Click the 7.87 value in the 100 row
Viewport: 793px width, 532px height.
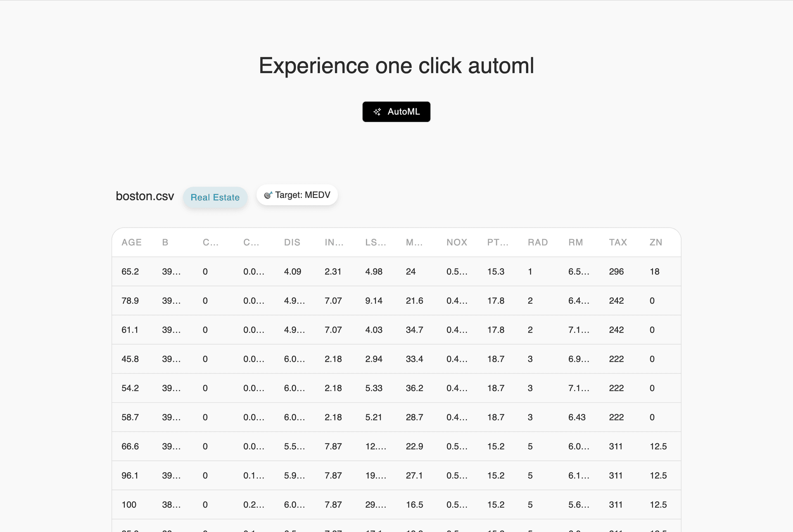pos(333,505)
